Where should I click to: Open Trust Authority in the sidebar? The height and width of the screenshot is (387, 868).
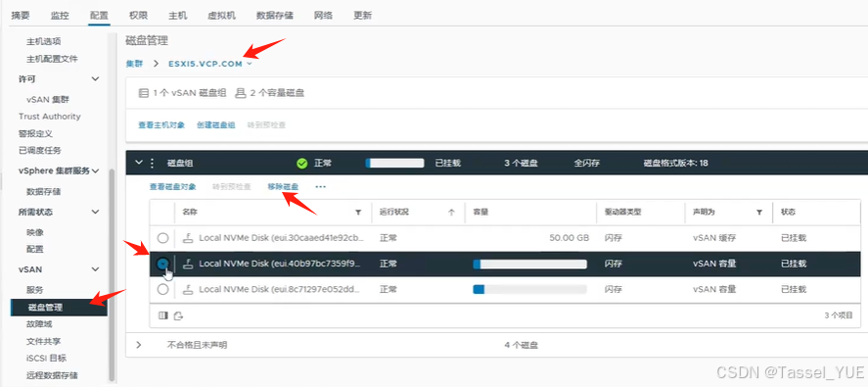(49, 117)
